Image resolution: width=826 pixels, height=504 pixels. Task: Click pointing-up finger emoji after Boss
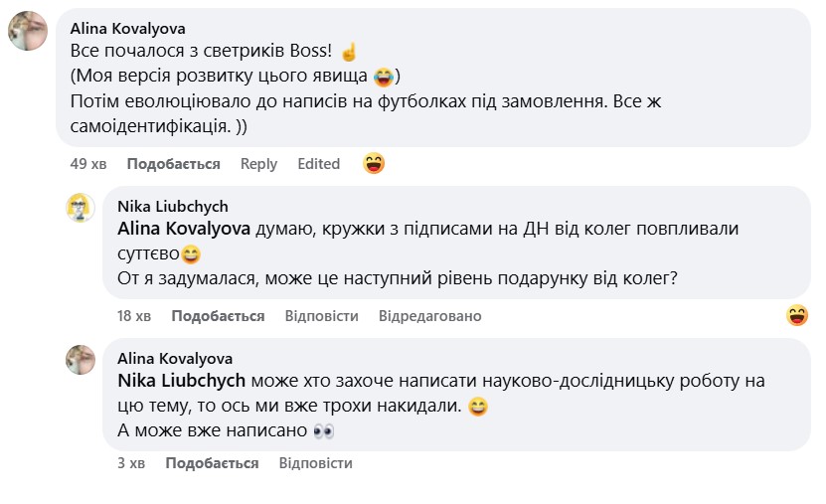tap(348, 52)
